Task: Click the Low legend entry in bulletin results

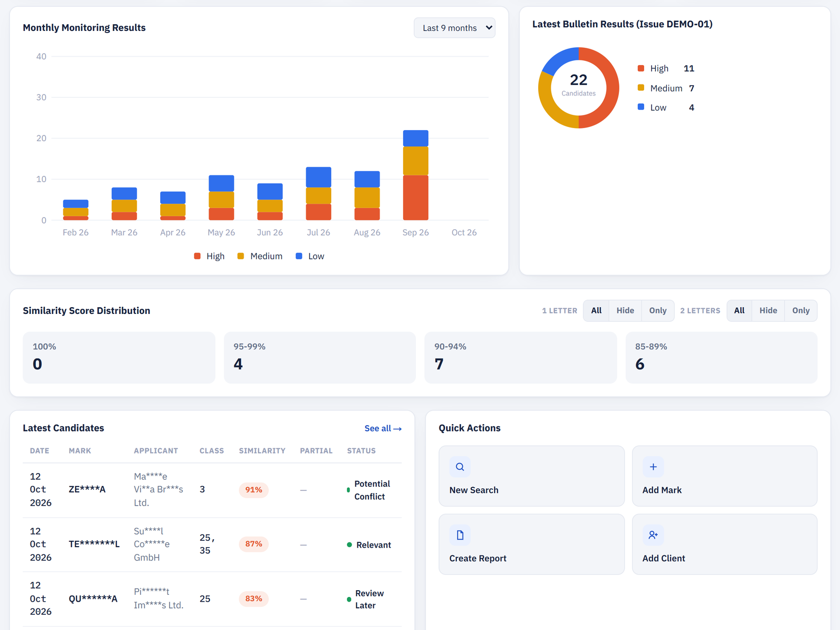Action: (666, 108)
